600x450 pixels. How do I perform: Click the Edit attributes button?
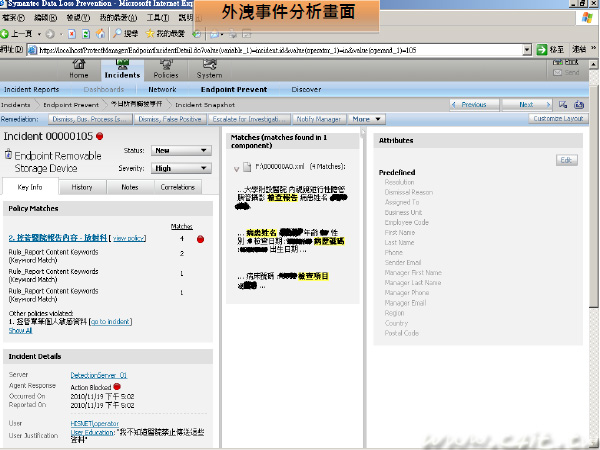pyautogui.click(x=566, y=160)
